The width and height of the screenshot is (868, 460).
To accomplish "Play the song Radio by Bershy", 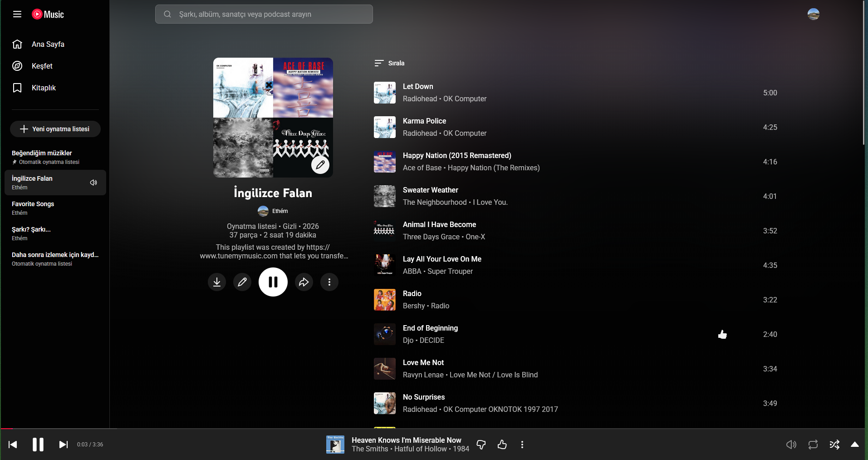I will click(x=412, y=293).
